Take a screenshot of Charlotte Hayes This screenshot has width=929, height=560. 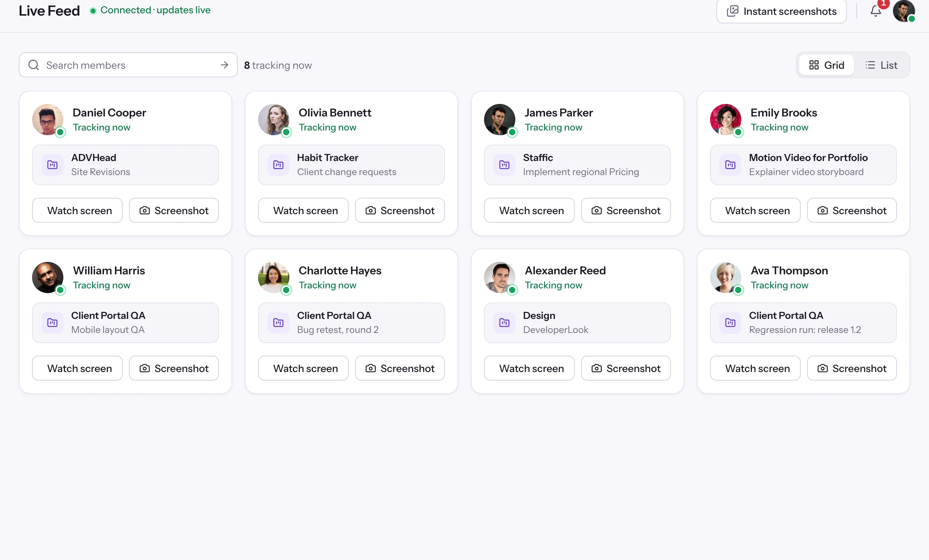click(400, 368)
